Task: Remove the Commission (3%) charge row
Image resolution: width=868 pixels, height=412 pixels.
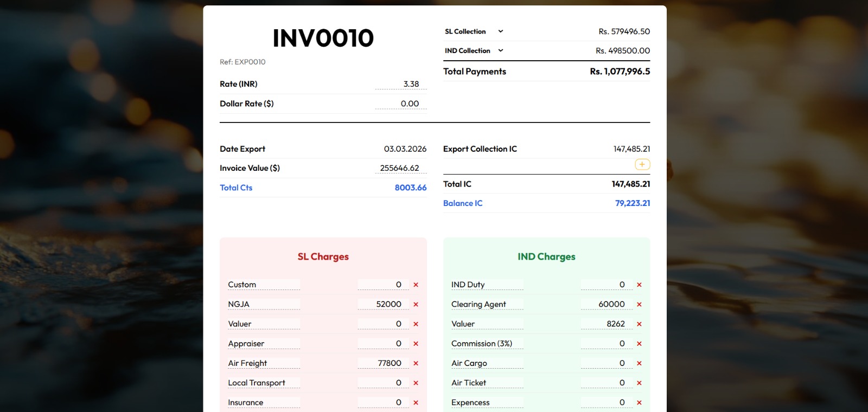Action: (639, 344)
